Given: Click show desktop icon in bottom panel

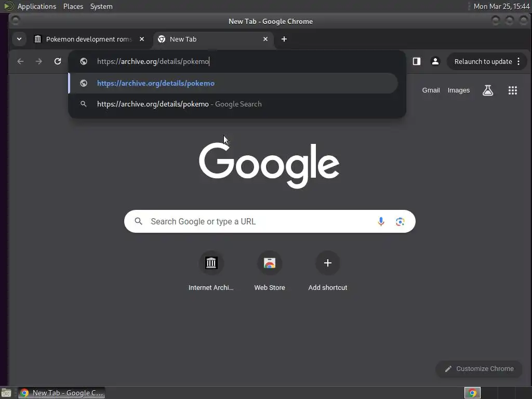Looking at the screenshot, I should (x=6, y=393).
